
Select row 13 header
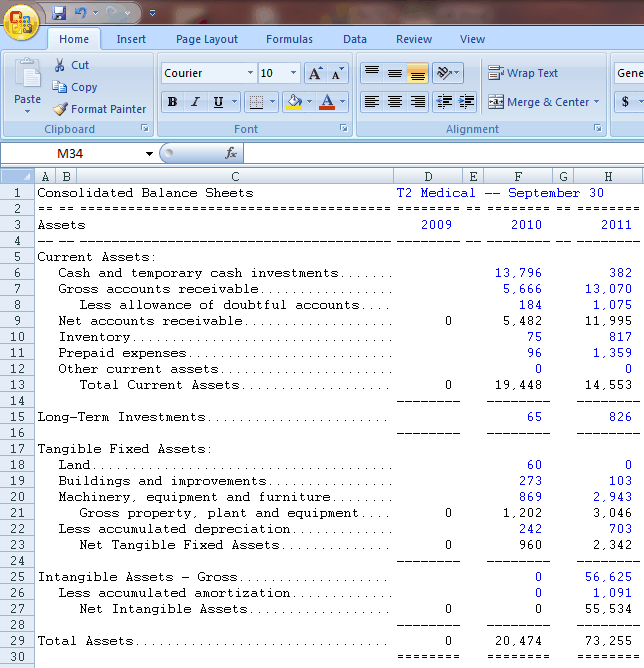(x=17, y=385)
